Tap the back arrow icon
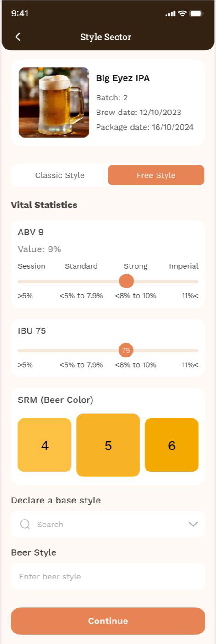 [18, 37]
